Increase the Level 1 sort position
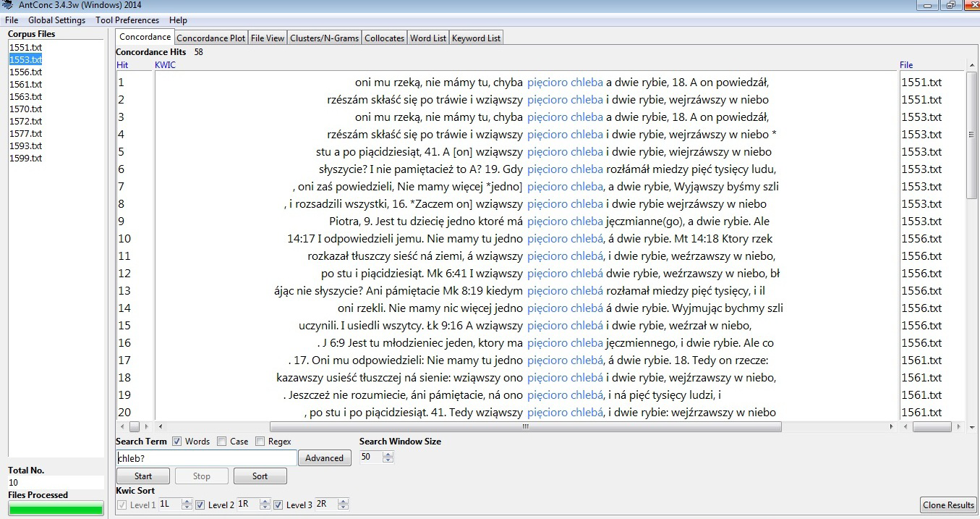The height and width of the screenshot is (519, 980). coord(187,501)
